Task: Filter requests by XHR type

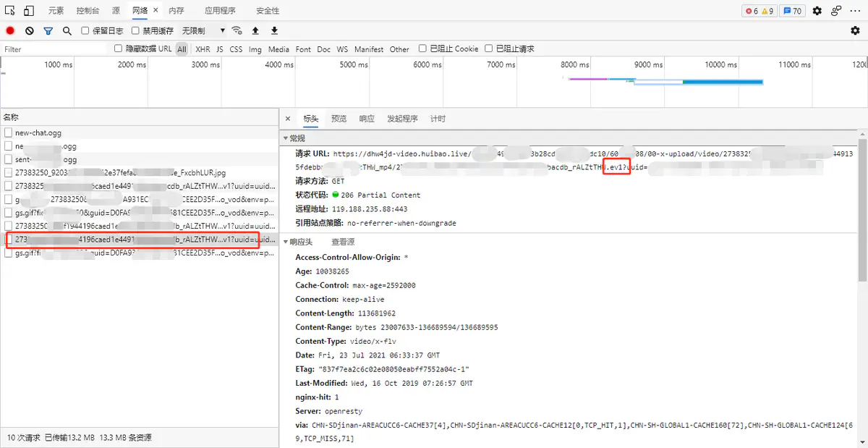Action: pyautogui.click(x=203, y=49)
